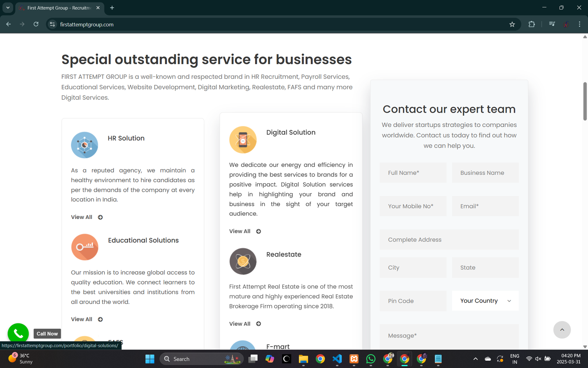Click the scrollbar down arrow
The image size is (588, 368).
[x=585, y=347]
